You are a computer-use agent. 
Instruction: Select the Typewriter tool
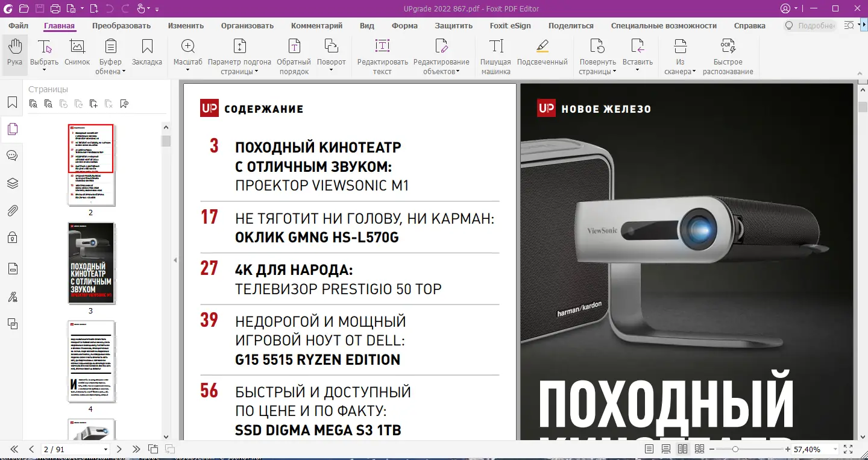[x=495, y=54]
